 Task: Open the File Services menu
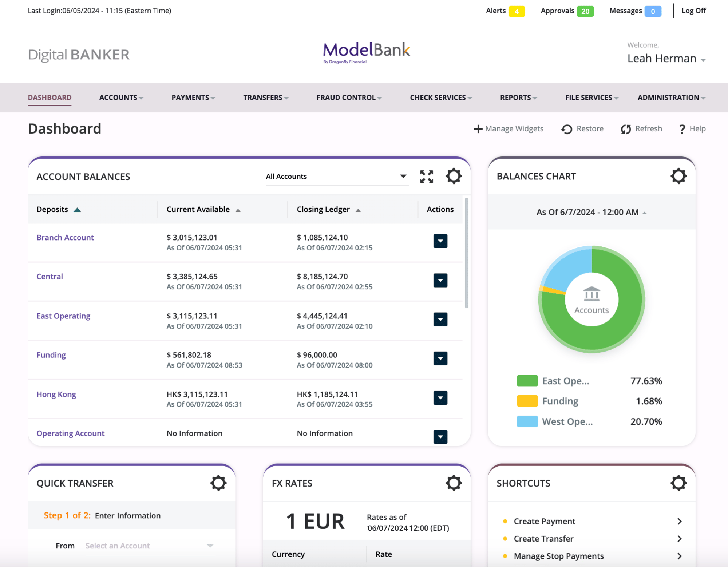click(591, 98)
